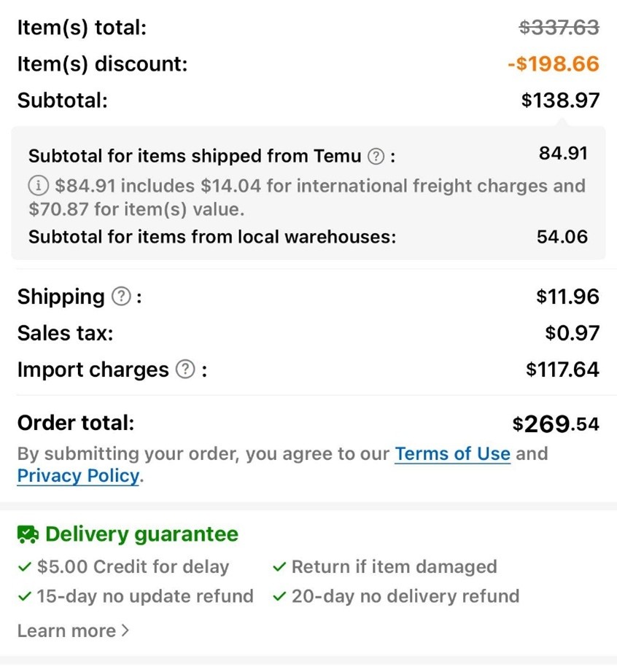The image size is (617, 672).
Task: Open the Shipping help question mark
Action: pyautogui.click(x=121, y=297)
